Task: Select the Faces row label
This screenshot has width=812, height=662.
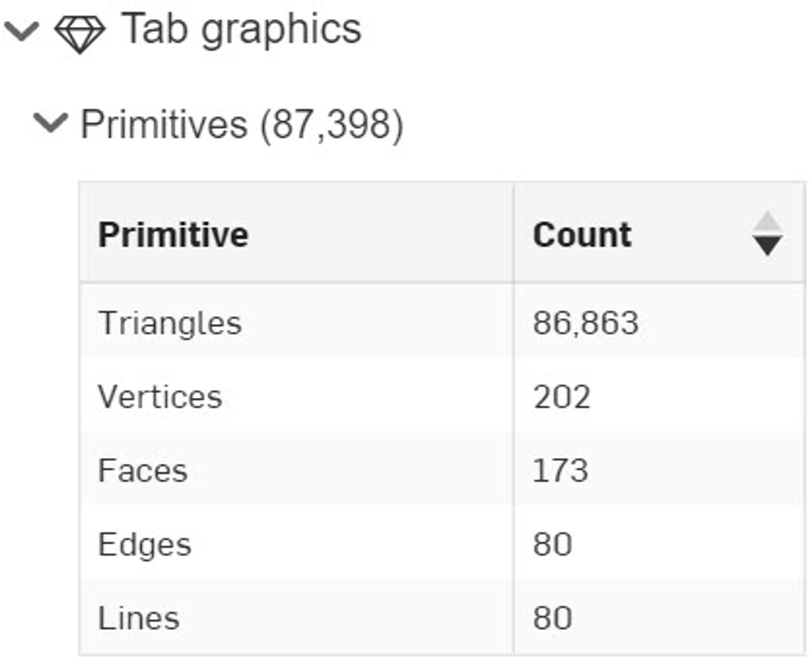Action: click(143, 470)
